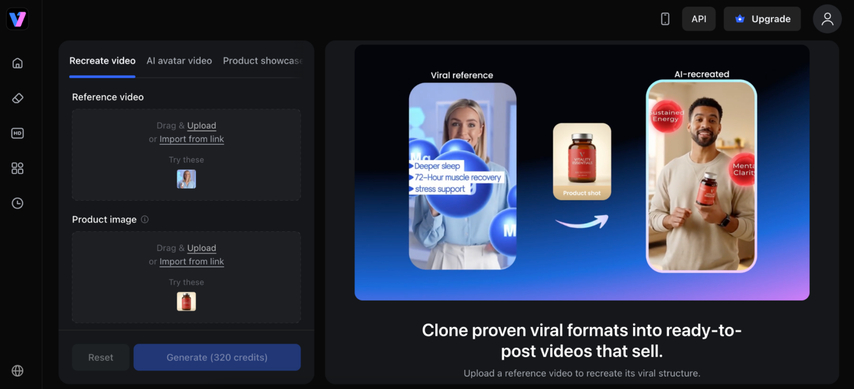Viewport: 854px width, 389px height.
Task: Open the Home sidebar icon
Action: tap(17, 63)
